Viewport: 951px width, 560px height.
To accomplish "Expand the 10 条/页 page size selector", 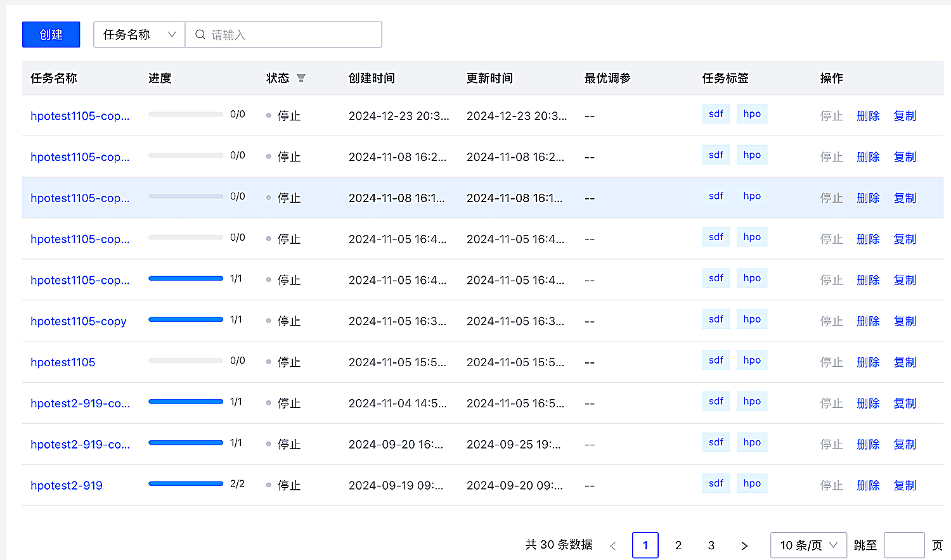I will click(808, 545).
